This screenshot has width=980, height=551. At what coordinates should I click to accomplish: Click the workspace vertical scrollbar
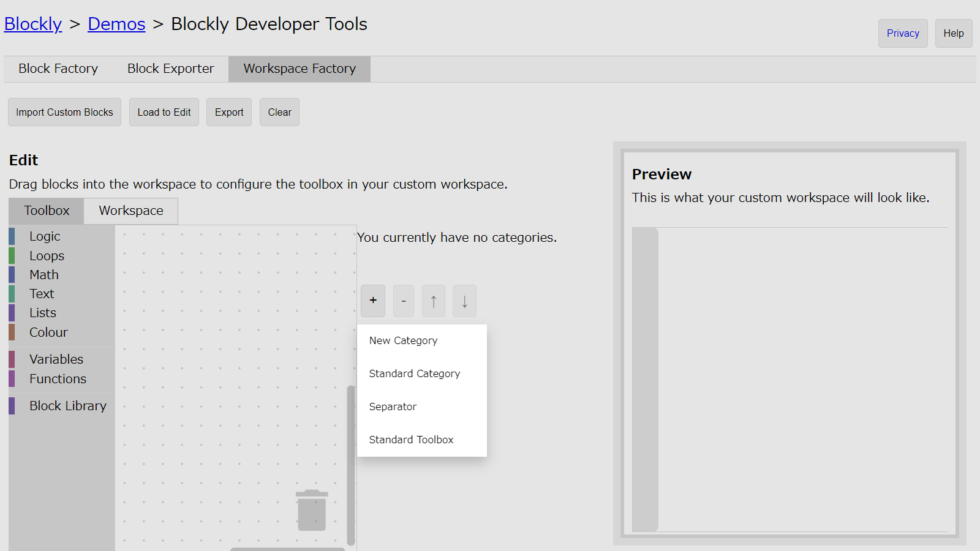[351, 465]
